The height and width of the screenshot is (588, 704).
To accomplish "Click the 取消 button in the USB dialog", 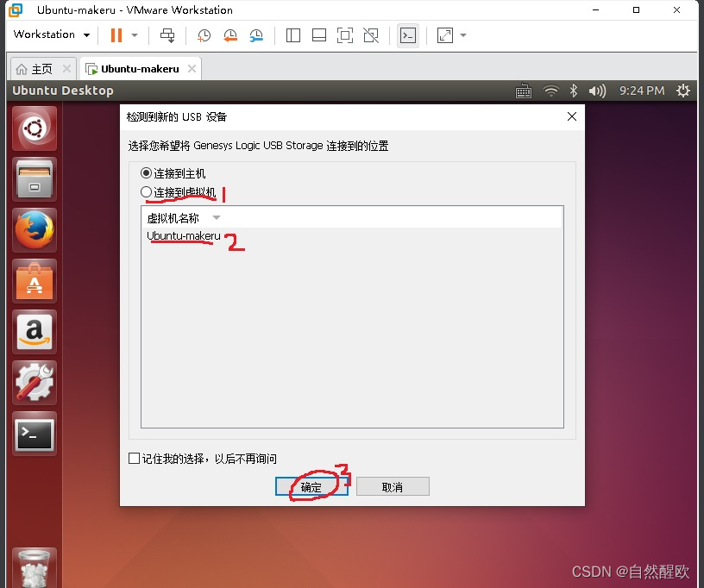I will point(393,486).
